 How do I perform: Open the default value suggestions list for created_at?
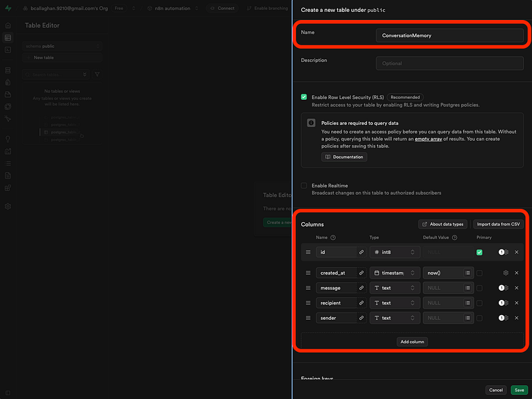(x=467, y=273)
